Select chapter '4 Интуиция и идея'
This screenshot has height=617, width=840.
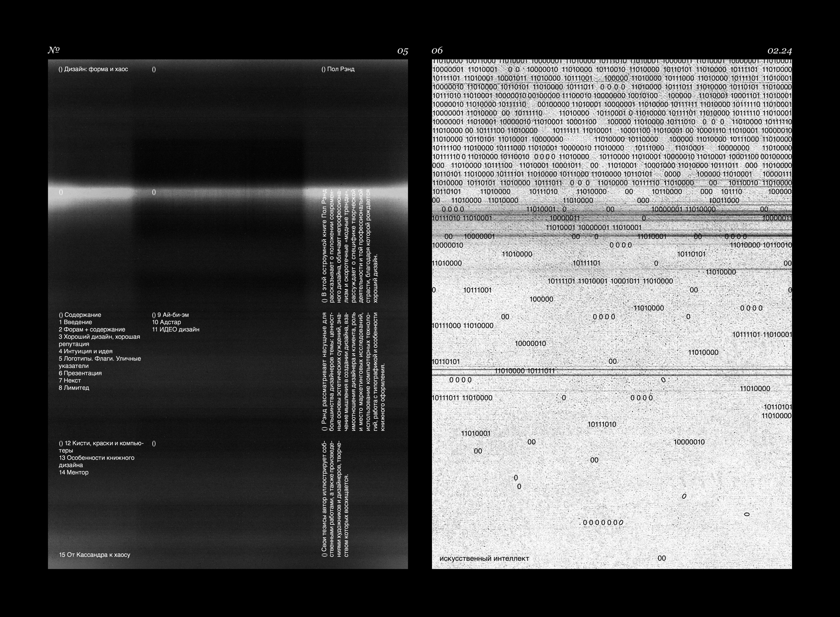tap(86, 351)
